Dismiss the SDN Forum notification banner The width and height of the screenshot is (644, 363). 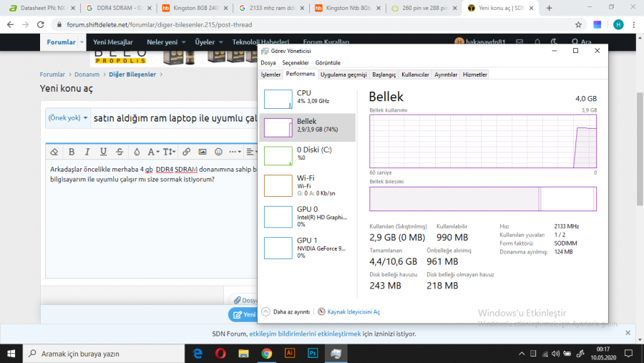coord(628,333)
